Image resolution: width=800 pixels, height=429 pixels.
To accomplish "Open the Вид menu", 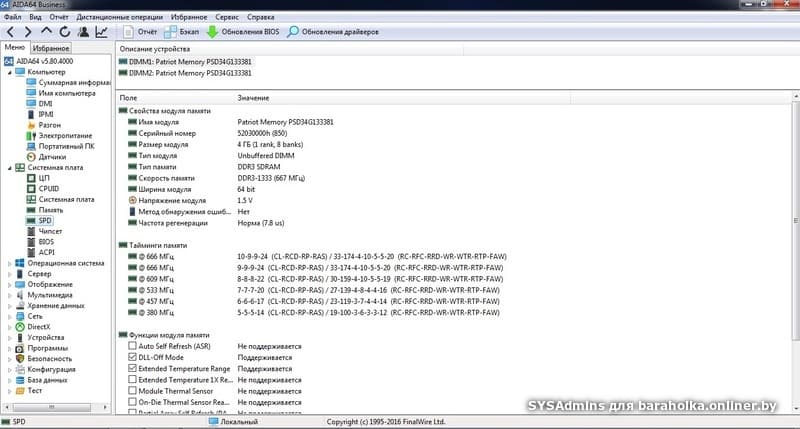I will (35, 17).
